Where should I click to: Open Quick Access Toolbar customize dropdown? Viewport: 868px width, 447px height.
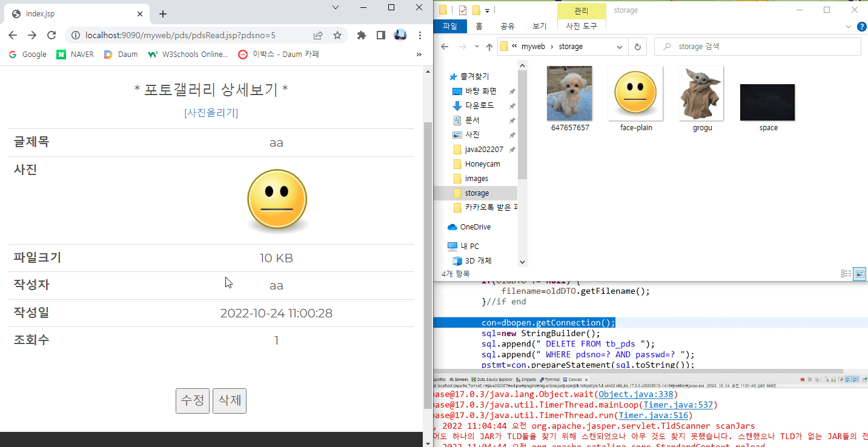click(x=487, y=10)
